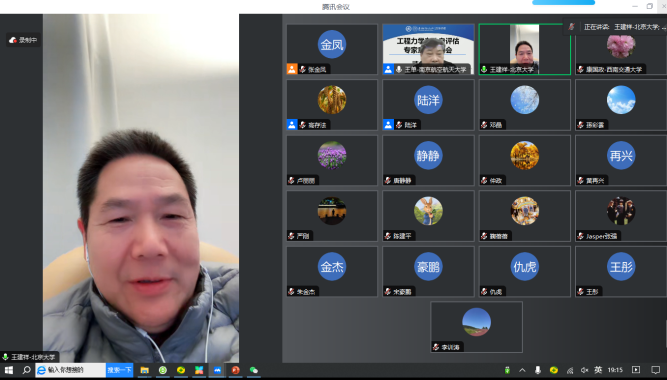Click the 正在讲话 active speaker banner

(x=615, y=27)
